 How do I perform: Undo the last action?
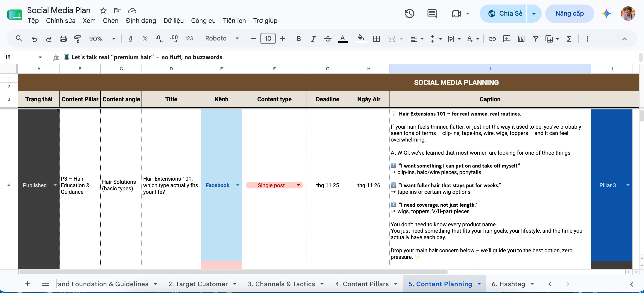click(34, 39)
